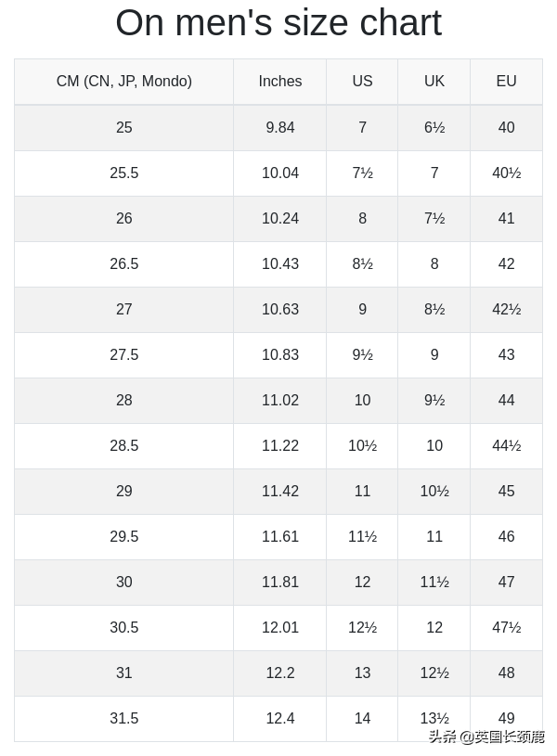557x756 pixels.
Task: Select the 10.43 inches cell
Action: 280,264
